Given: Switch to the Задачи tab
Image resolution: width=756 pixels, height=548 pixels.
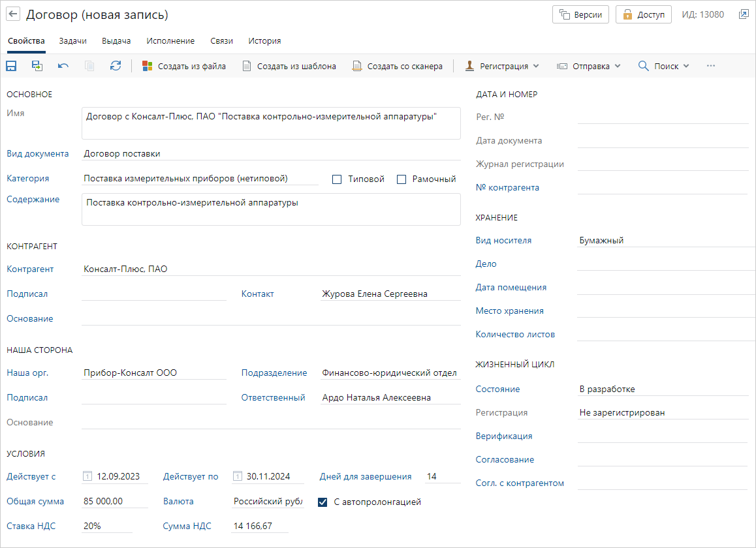Looking at the screenshot, I should click(72, 41).
